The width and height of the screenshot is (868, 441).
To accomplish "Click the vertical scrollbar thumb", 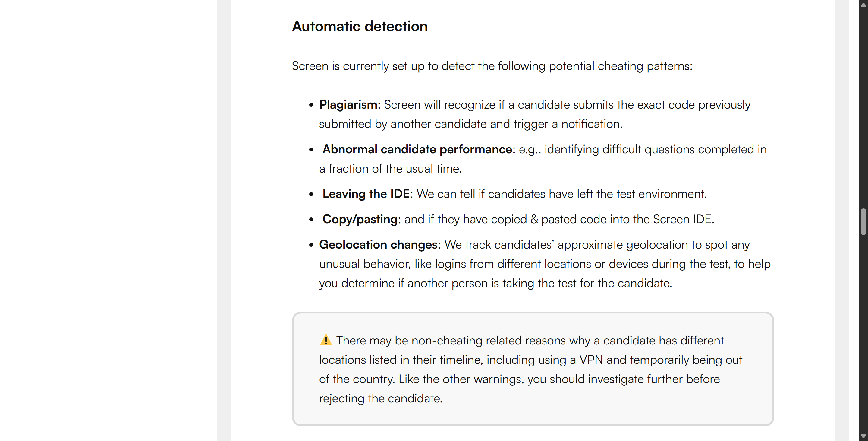I will coord(863,221).
